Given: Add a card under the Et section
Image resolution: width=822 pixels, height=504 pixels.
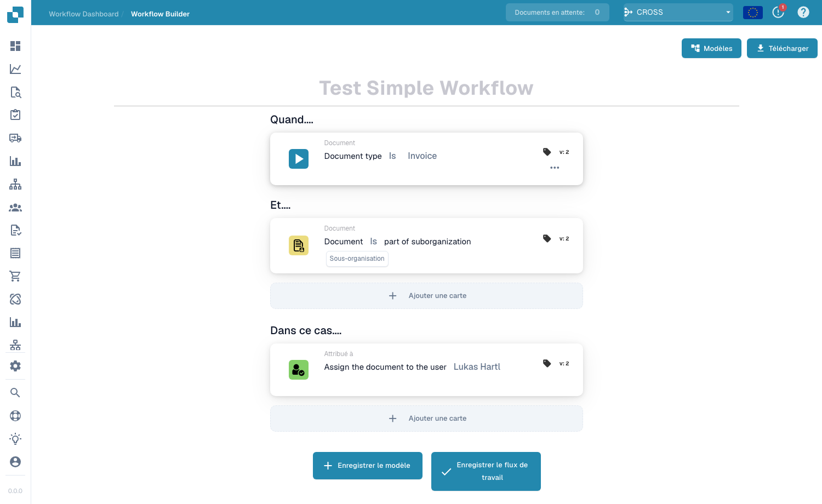Looking at the screenshot, I should [426, 296].
